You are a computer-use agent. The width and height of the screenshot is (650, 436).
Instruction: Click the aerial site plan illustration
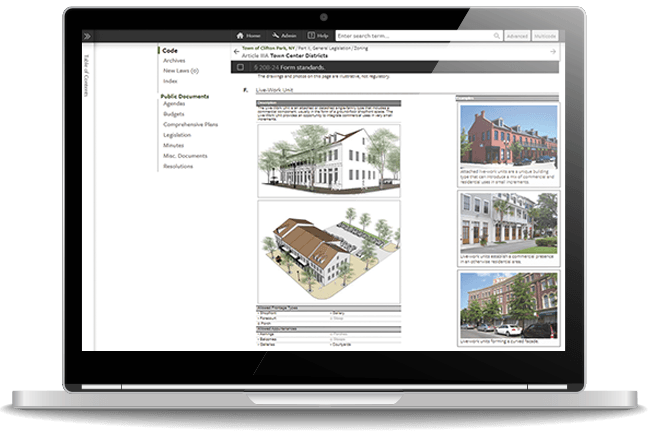[x=329, y=252]
